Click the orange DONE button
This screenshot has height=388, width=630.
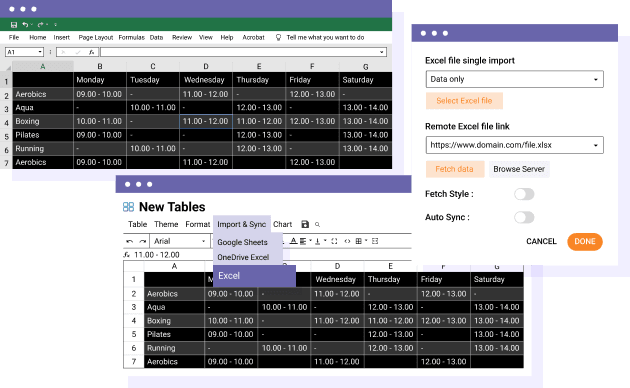click(x=585, y=241)
